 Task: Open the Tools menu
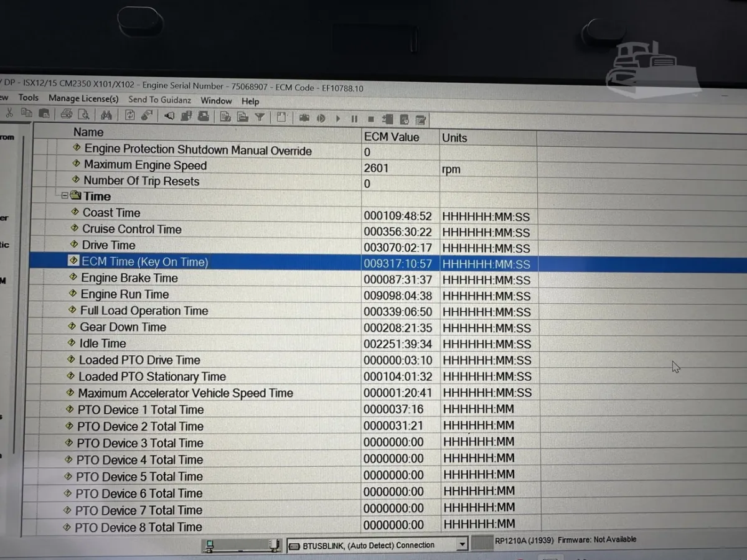(28, 98)
